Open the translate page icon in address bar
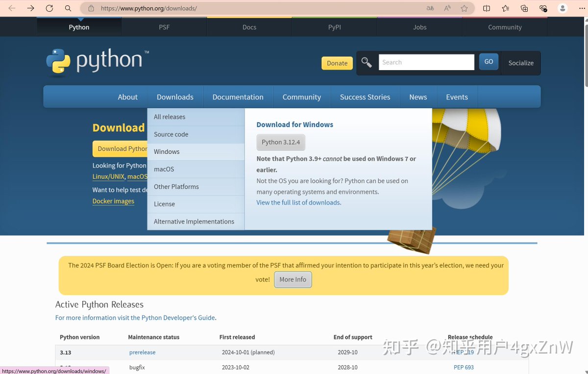 click(x=430, y=8)
